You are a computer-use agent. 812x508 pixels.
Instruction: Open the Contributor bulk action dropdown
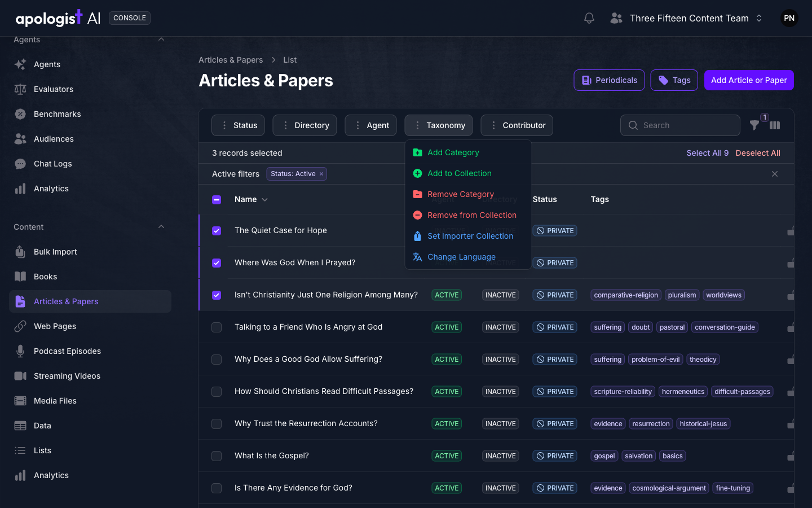pos(517,125)
